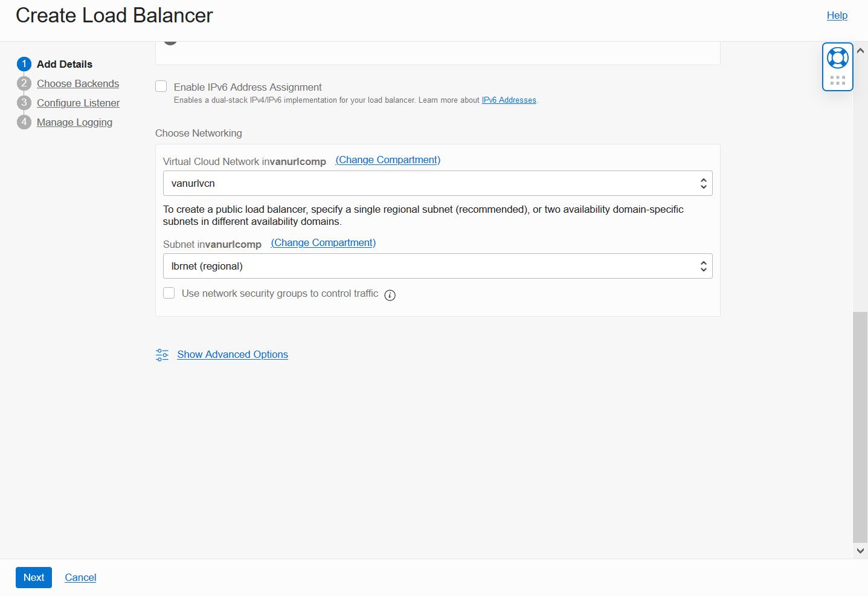Click the info icon next to network security groups
Screen dimensions: 868x596
390,295
